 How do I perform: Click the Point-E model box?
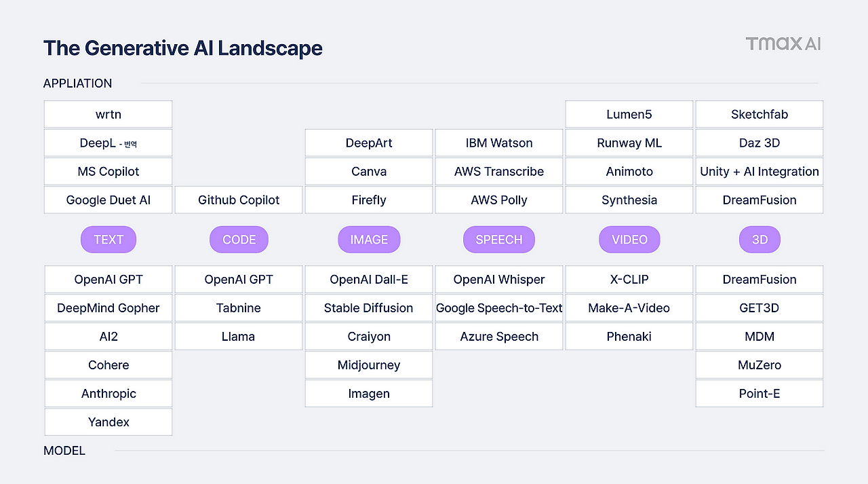click(x=759, y=394)
